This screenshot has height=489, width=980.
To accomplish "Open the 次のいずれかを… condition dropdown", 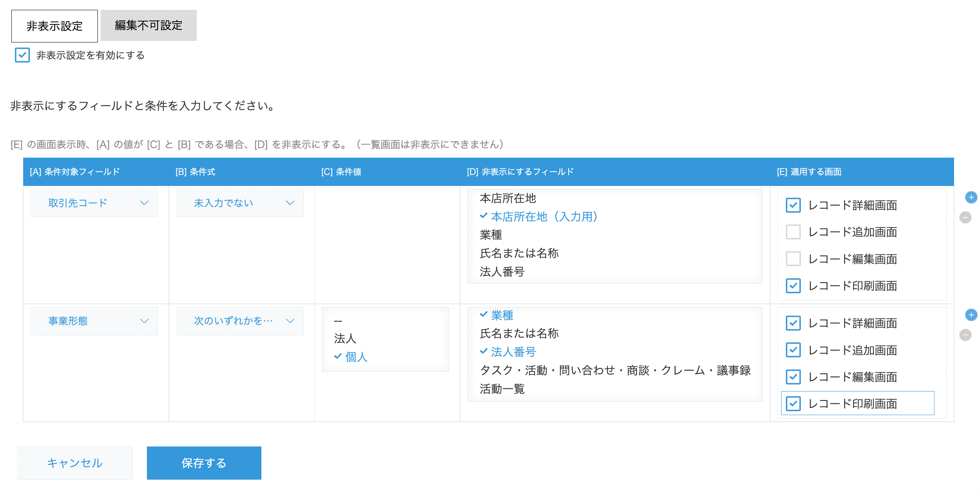I will (240, 321).
